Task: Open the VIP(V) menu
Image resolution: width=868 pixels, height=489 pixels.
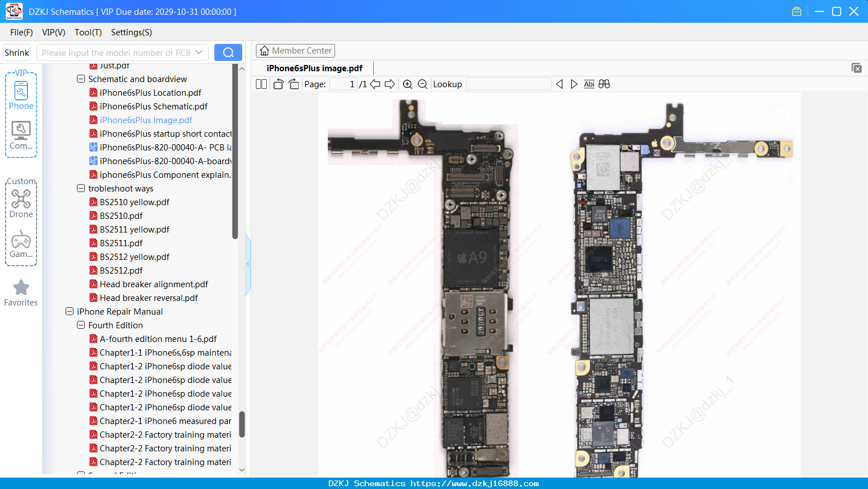Action: (x=54, y=32)
